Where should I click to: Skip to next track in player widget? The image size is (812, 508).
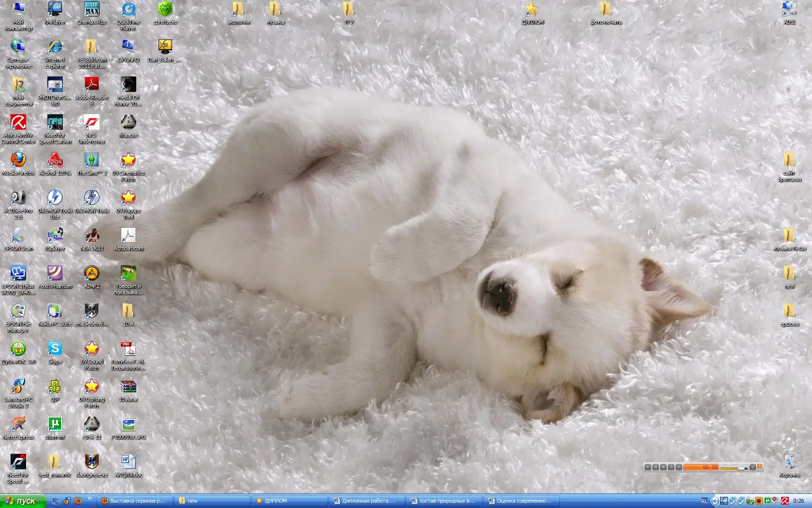coord(679,467)
